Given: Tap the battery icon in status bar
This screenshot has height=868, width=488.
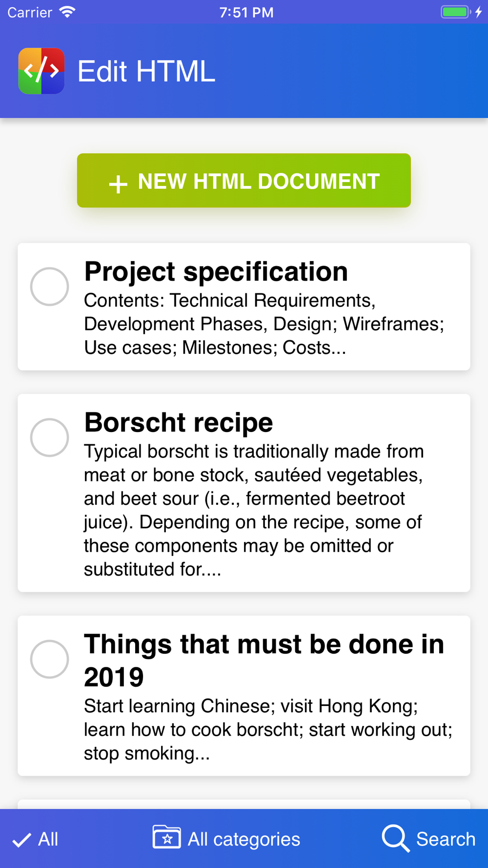Looking at the screenshot, I should coord(456,12).
